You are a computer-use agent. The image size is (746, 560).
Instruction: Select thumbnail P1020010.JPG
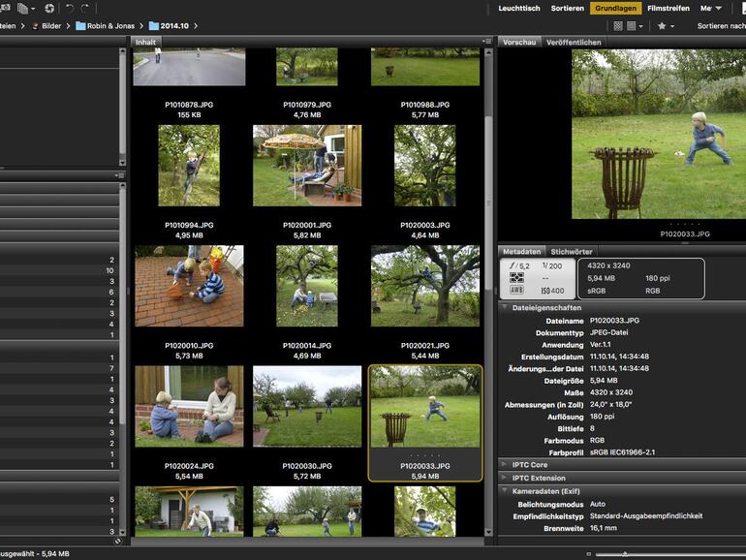189,286
